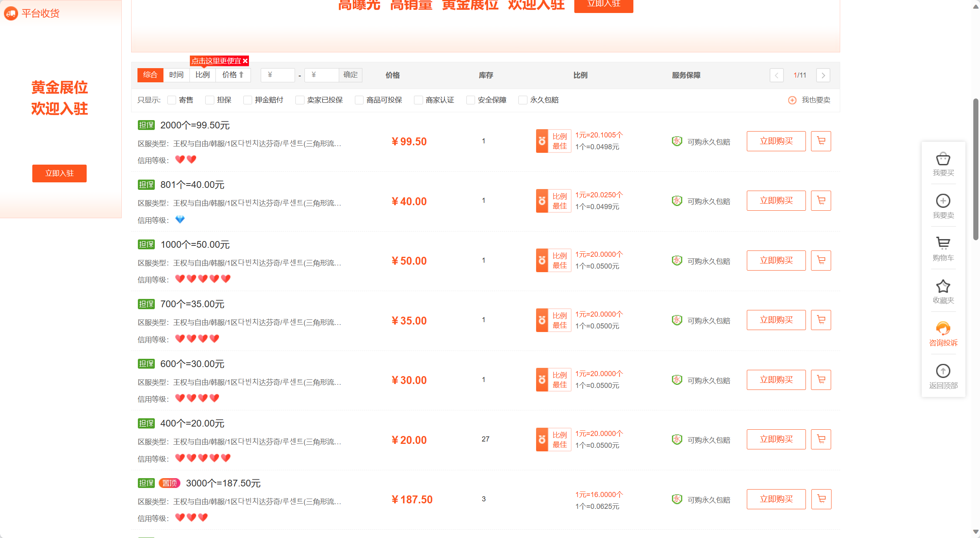The width and height of the screenshot is (980, 538).
Task: Go to next page with right chevron
Action: coord(823,75)
